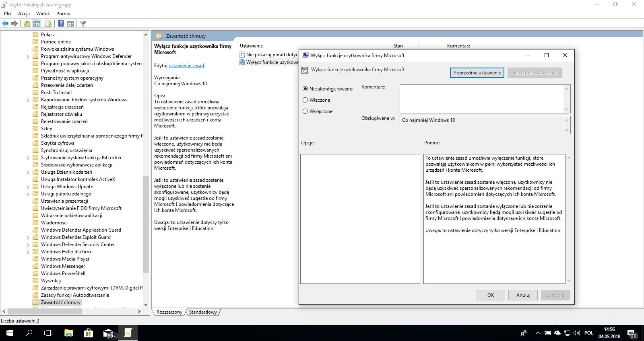Image resolution: width=644 pixels, height=341 pixels.
Task: Open the 'ustawienie zasad' link
Action: tap(186, 66)
